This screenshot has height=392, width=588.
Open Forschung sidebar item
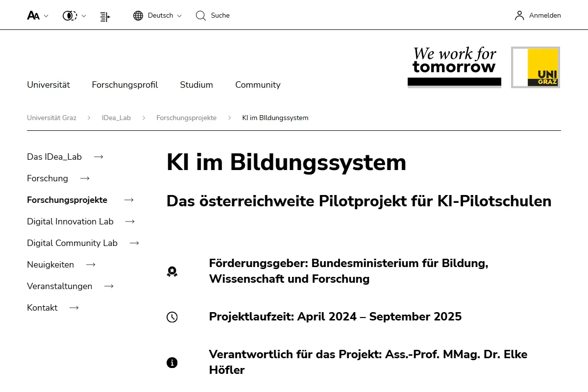click(x=48, y=178)
